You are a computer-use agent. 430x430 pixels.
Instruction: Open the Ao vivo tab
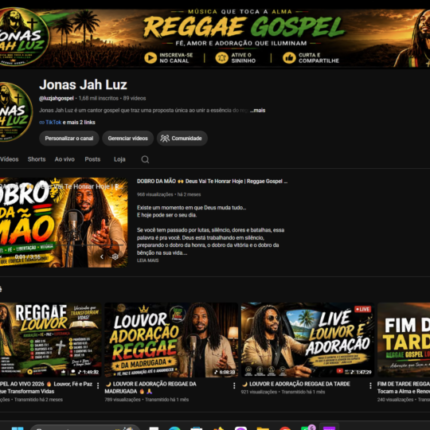[x=65, y=159]
